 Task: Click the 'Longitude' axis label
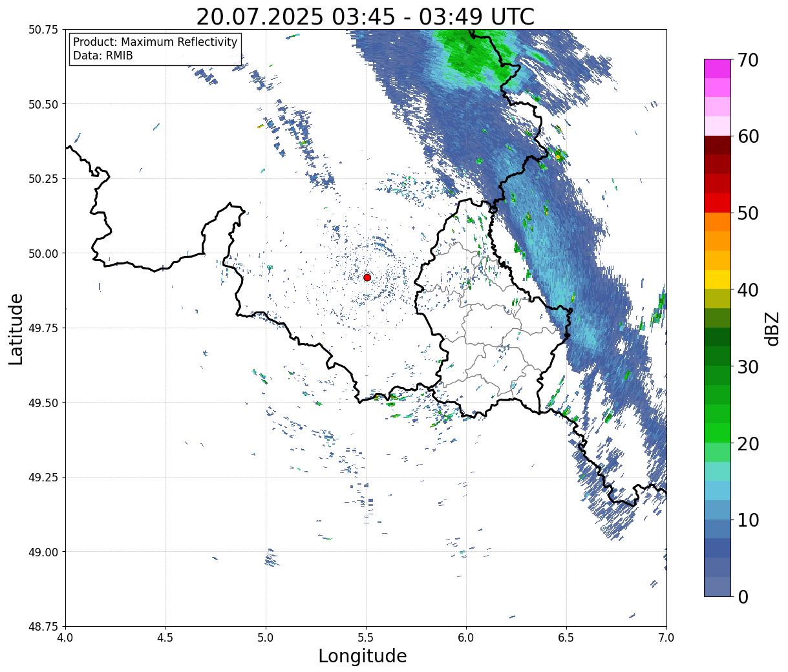[x=363, y=656]
